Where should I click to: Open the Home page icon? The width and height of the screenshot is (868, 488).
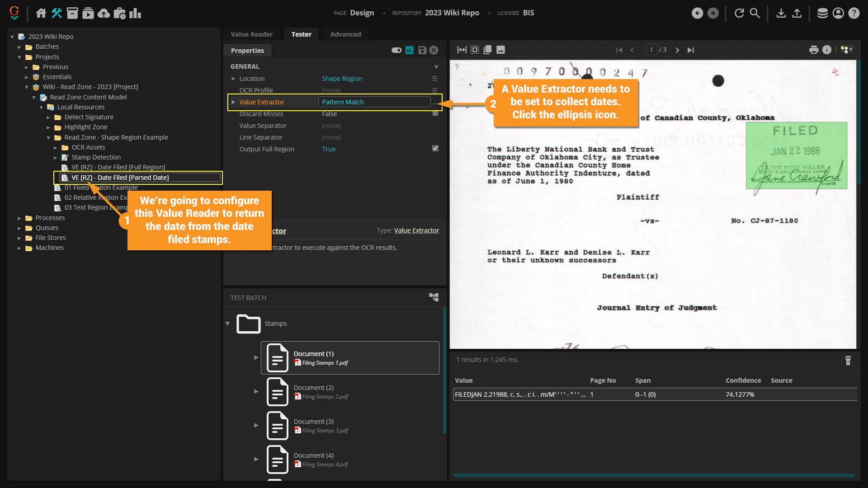41,13
